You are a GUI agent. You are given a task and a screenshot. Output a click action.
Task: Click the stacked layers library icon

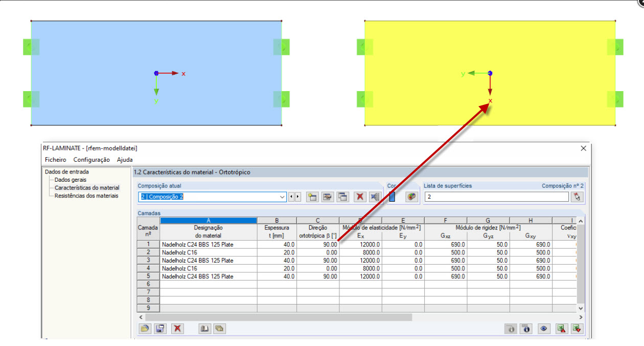pos(220,329)
